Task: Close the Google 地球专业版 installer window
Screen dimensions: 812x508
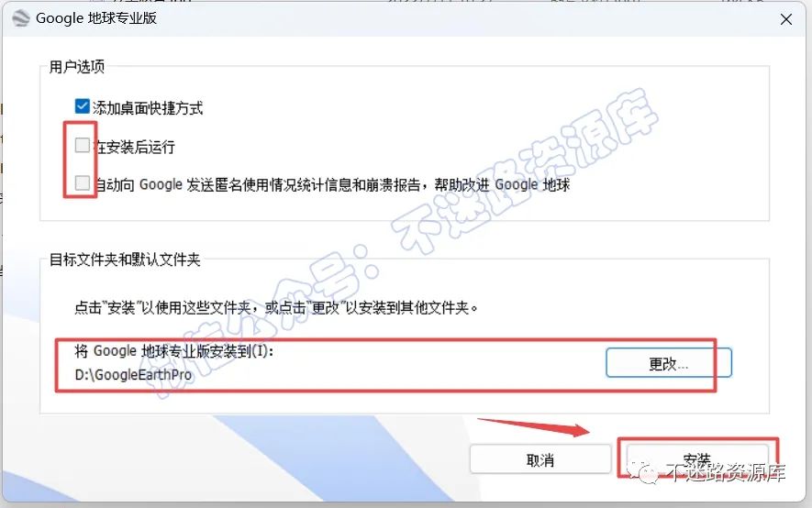Action: pyautogui.click(x=786, y=19)
